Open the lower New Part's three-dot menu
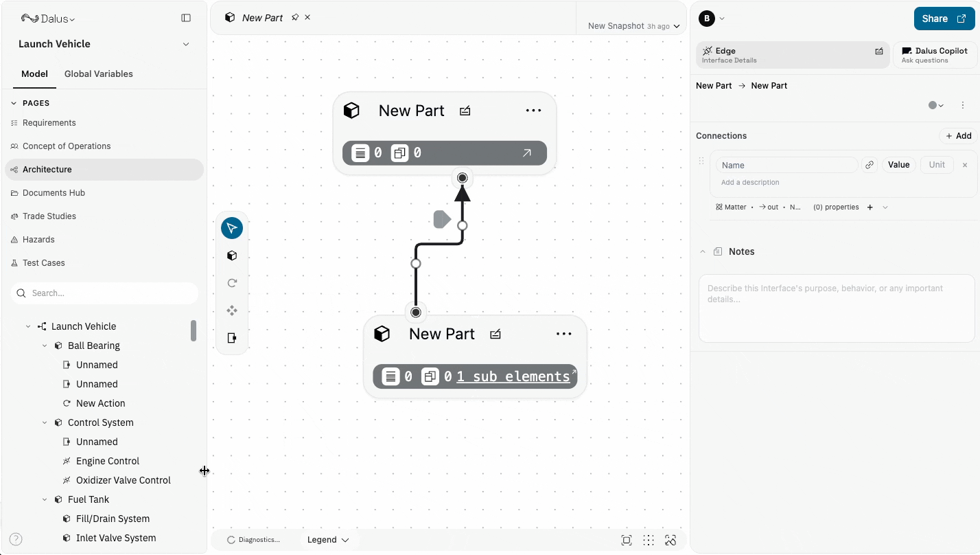The height and width of the screenshot is (555, 980). pyautogui.click(x=563, y=334)
